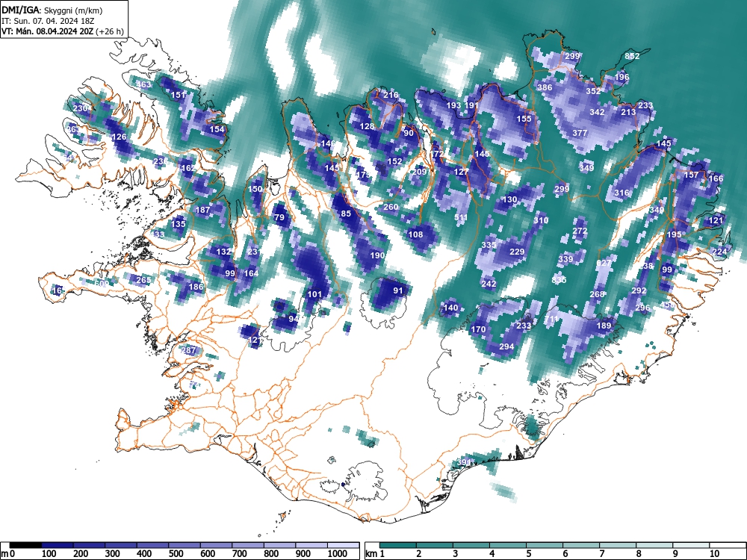The height and width of the screenshot is (560, 747).
Task: Click the '196' visibility value
Action: [622, 77]
